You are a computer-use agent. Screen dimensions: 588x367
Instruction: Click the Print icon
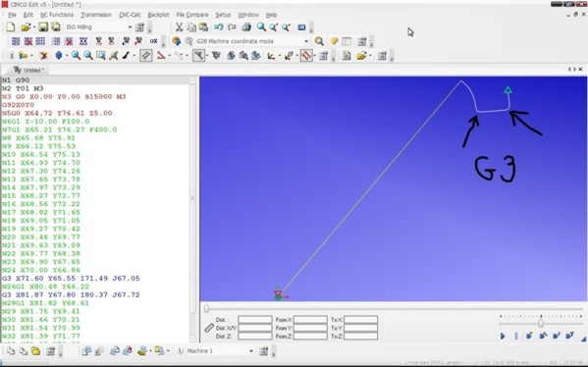(246, 27)
